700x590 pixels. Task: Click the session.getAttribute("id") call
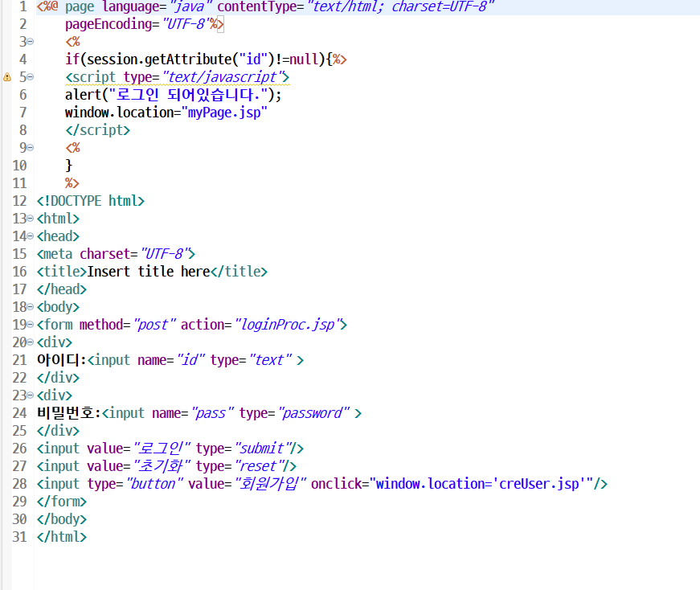click(x=180, y=59)
